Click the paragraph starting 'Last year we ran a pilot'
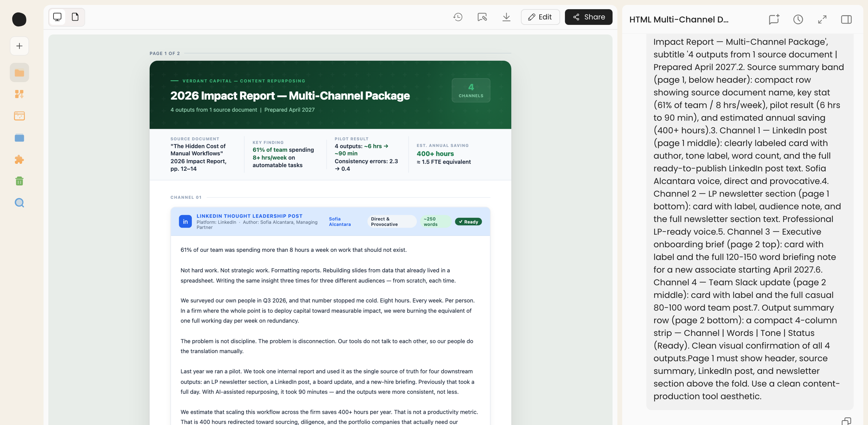 pos(327,382)
